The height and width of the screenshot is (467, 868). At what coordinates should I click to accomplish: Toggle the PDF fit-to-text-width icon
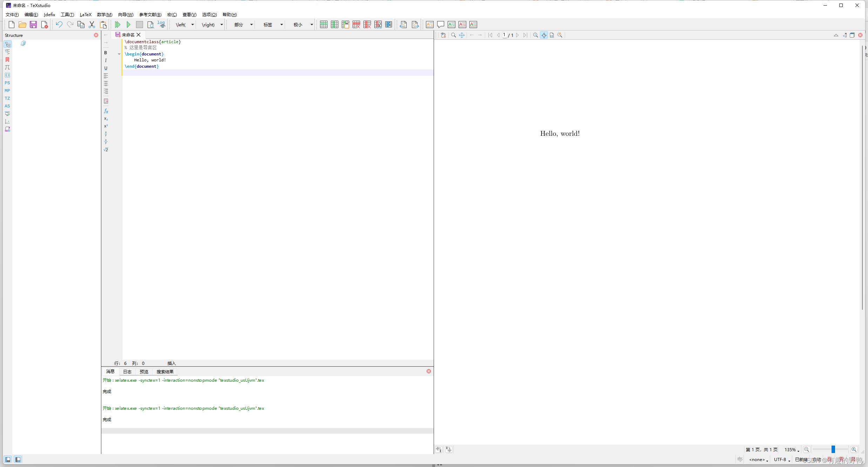(552, 35)
